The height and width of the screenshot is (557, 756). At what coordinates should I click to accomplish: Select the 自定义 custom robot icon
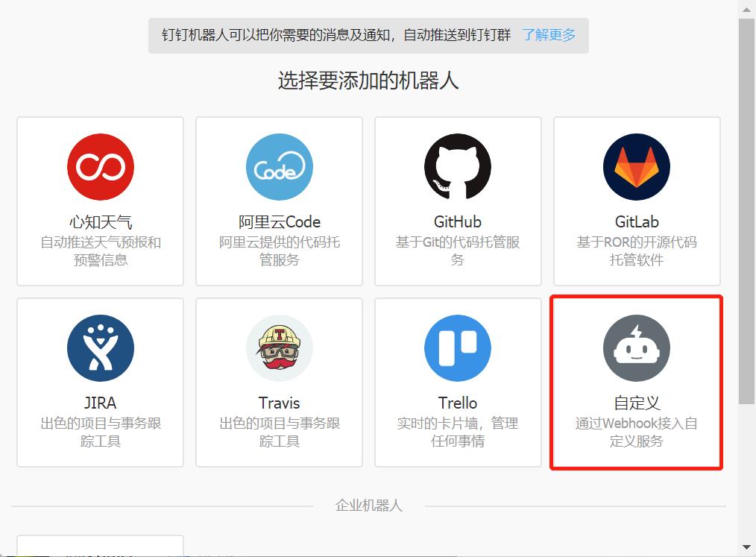click(x=637, y=348)
